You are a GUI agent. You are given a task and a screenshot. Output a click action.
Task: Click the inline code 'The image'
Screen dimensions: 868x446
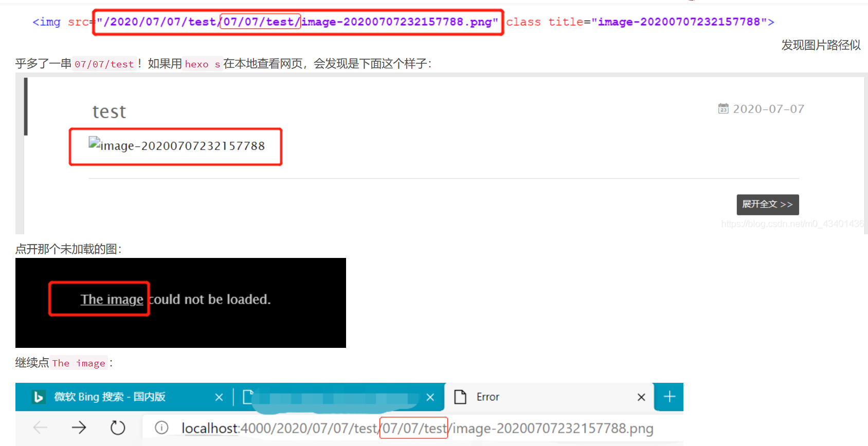click(x=79, y=363)
